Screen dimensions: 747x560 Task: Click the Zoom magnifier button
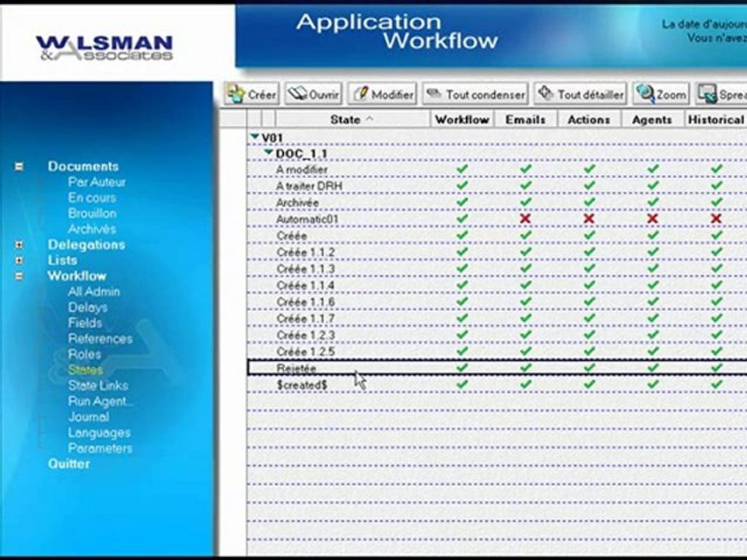click(661, 94)
